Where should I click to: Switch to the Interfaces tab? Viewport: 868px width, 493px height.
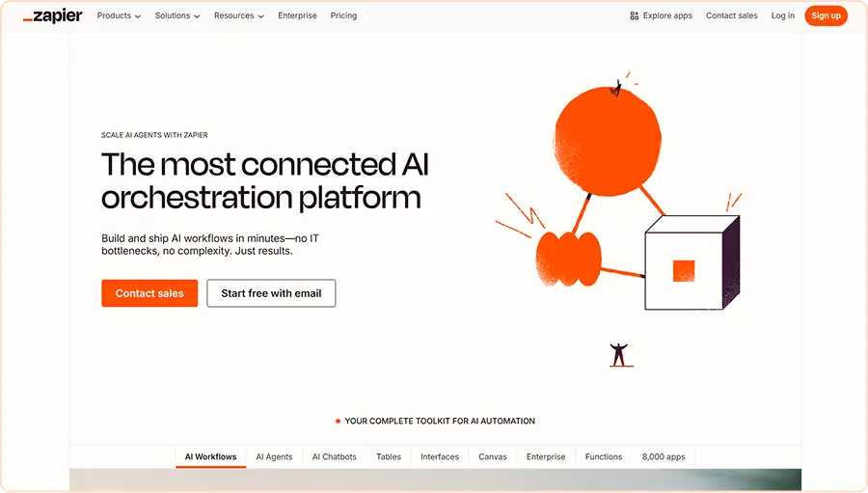click(440, 456)
